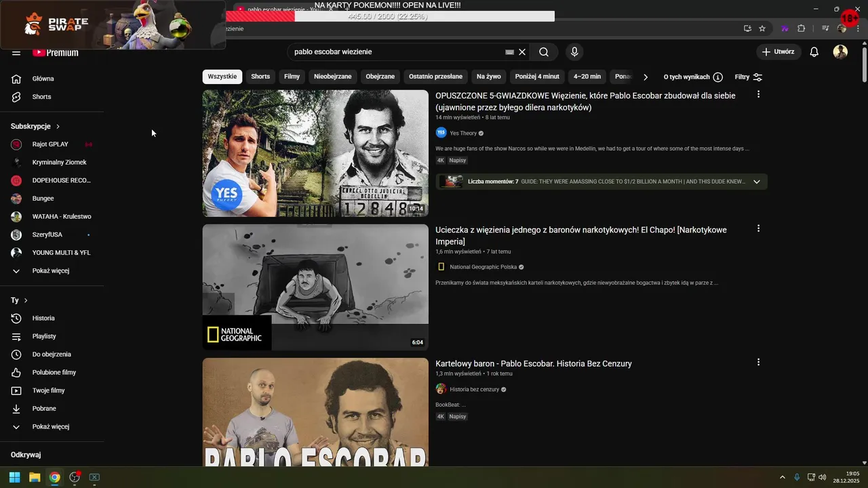Open National Geographic Polska channel link
868x488 pixels.
click(483, 267)
